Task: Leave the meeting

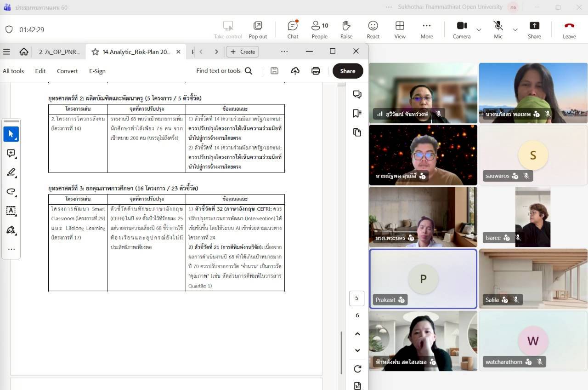Action: click(x=569, y=29)
